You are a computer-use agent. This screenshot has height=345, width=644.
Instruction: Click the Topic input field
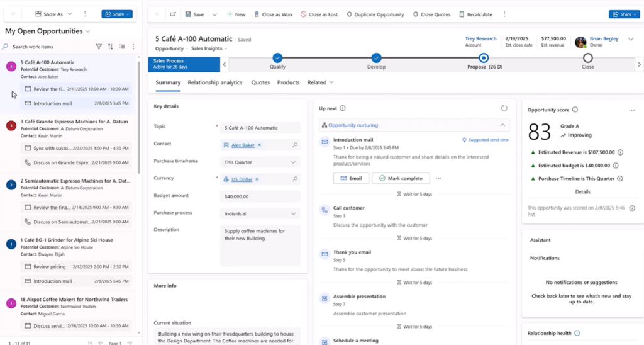click(x=260, y=128)
